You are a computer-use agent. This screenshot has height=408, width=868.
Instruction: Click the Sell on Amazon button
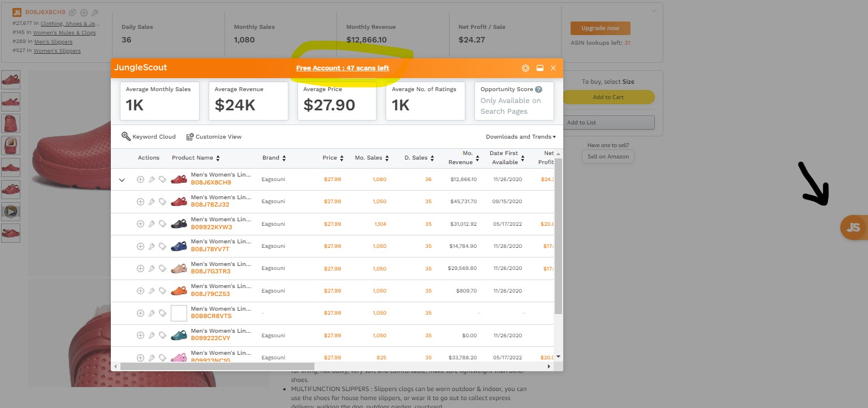point(608,156)
